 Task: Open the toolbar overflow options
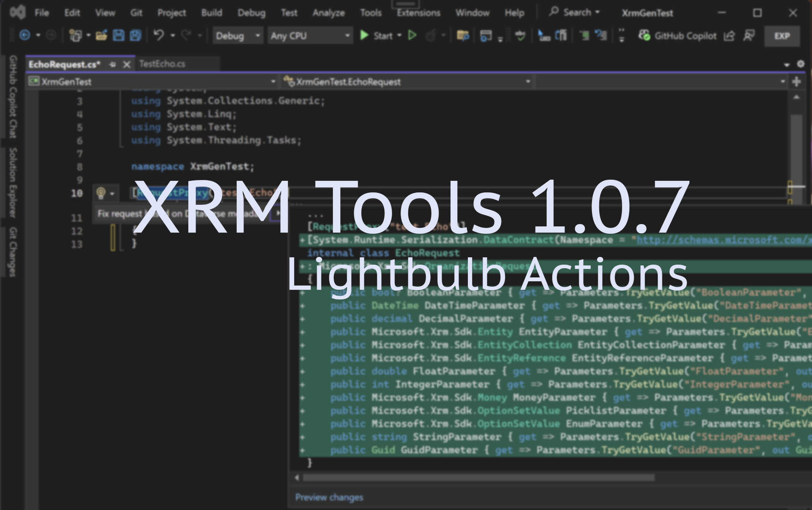click(622, 36)
